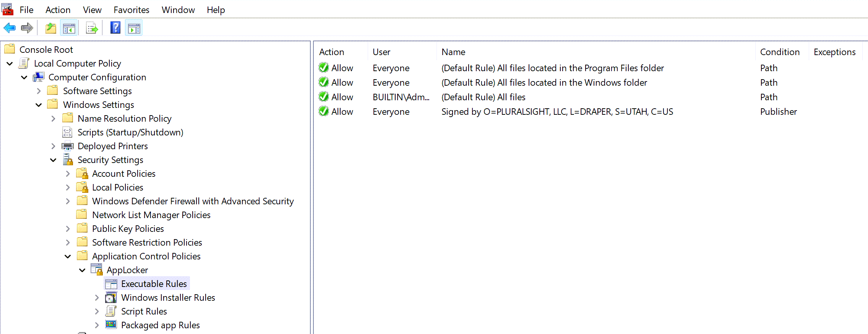Click the MMC console icon beside File
Screen dimensions: 868x334
click(7, 9)
